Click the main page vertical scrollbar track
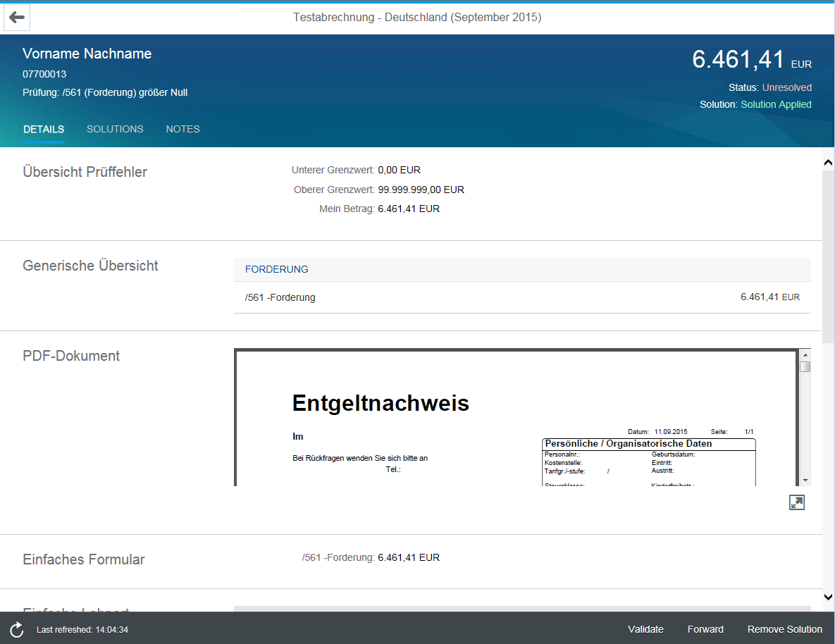 click(828, 380)
